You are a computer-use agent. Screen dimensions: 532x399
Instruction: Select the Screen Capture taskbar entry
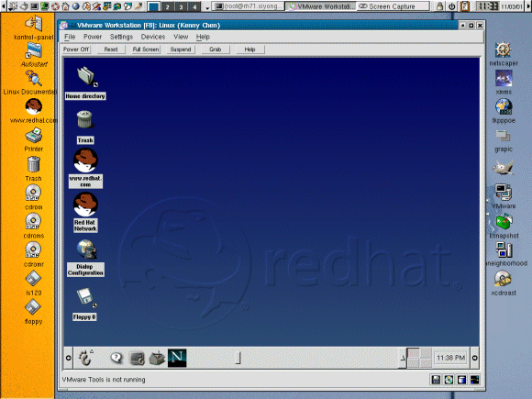tap(393, 6)
